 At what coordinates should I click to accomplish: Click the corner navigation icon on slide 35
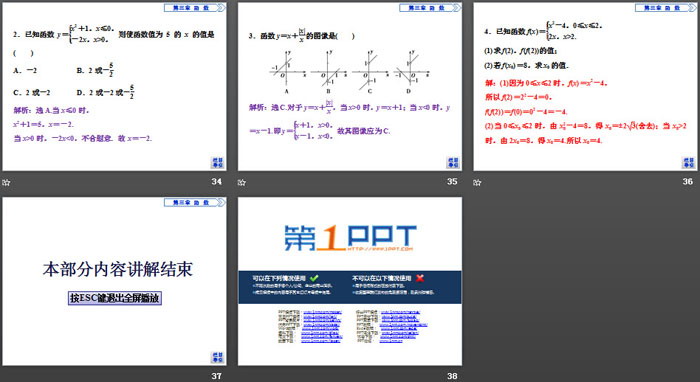click(x=453, y=162)
